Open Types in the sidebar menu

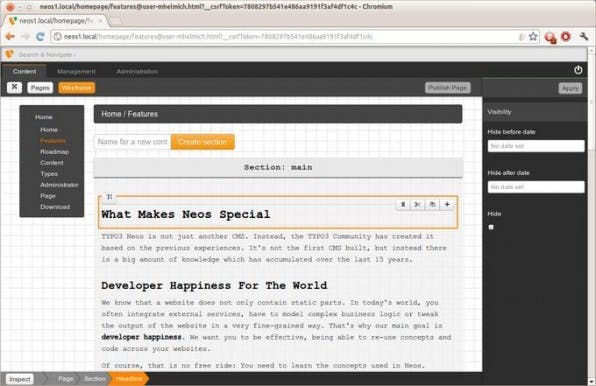(49, 174)
